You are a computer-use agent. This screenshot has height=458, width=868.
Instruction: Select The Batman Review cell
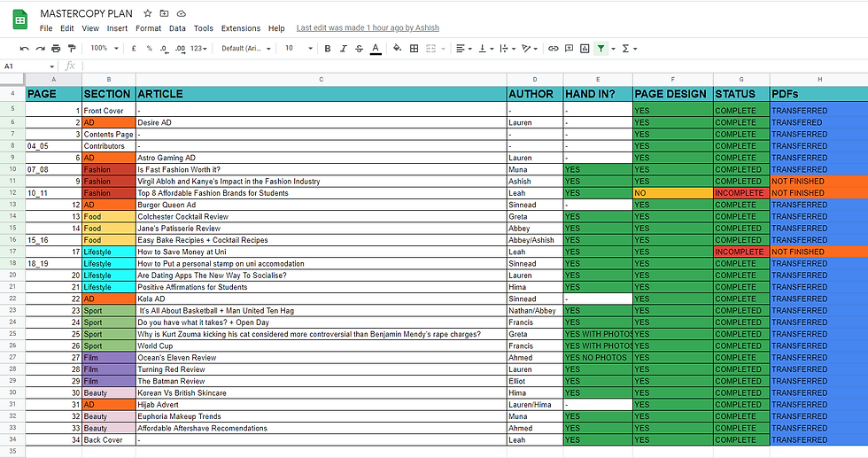pyautogui.click(x=321, y=381)
